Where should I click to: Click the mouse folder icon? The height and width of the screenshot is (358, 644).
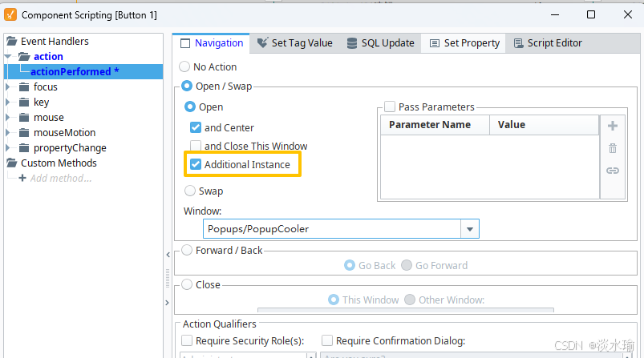pos(24,117)
